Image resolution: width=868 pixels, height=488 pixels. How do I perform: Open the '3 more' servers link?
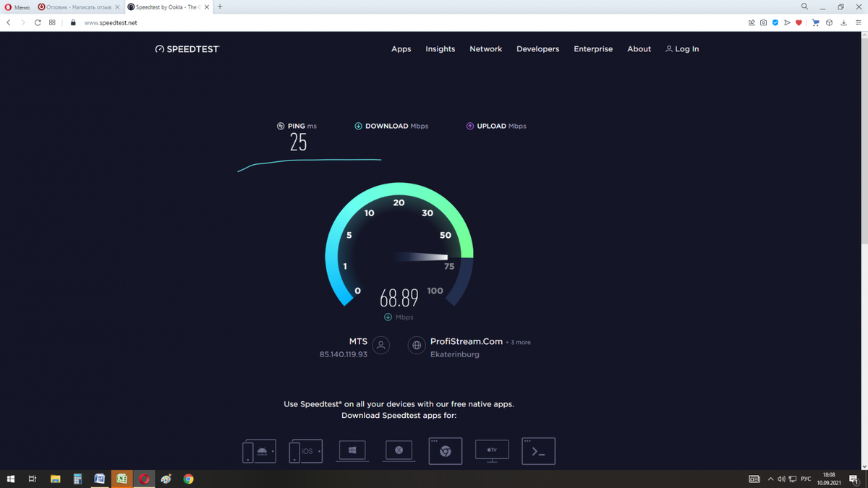520,342
